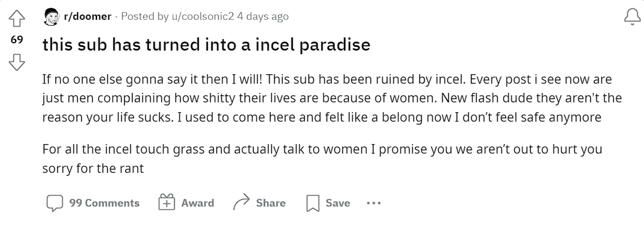
Task: Open the three-dot more options menu
Action: 374,203
